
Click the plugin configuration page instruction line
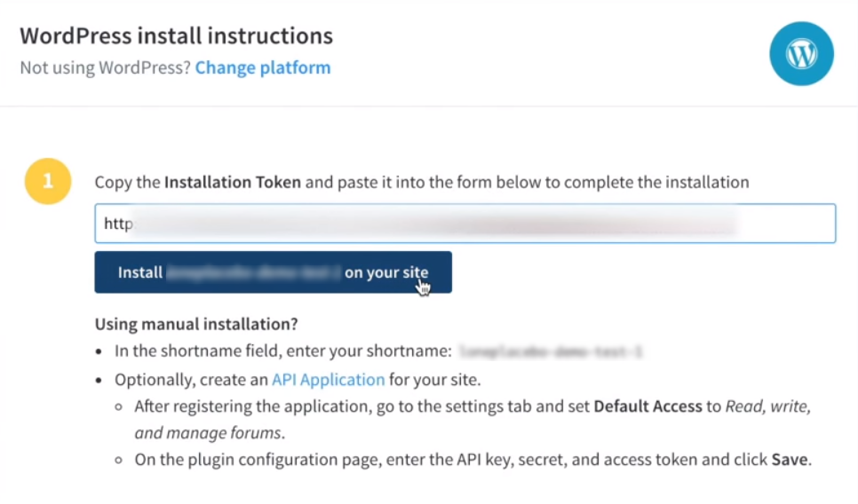coord(473,459)
